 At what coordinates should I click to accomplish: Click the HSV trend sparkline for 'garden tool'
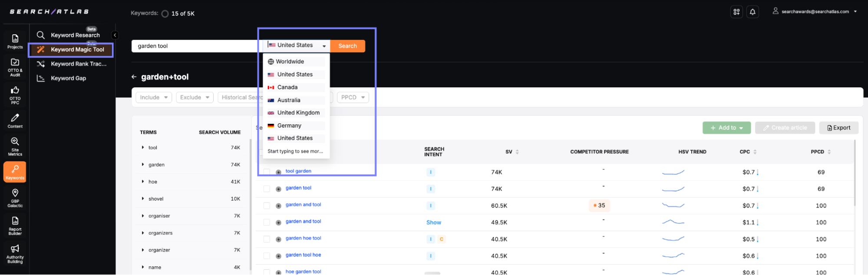[673, 189]
